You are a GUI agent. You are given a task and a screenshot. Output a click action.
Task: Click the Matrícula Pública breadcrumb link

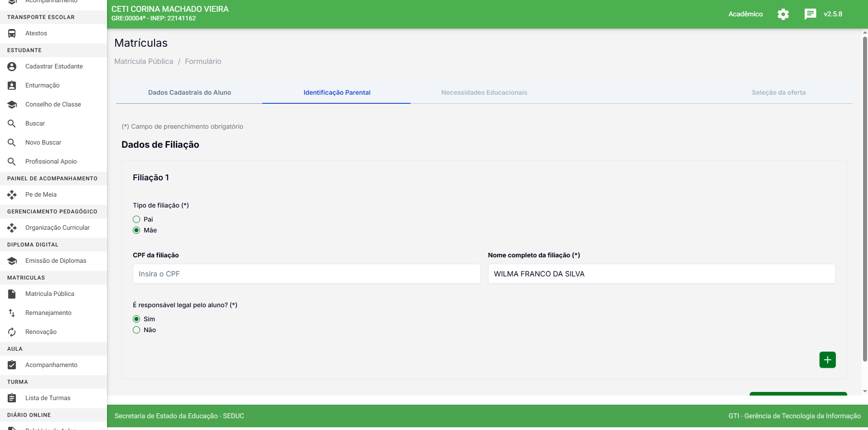point(144,61)
